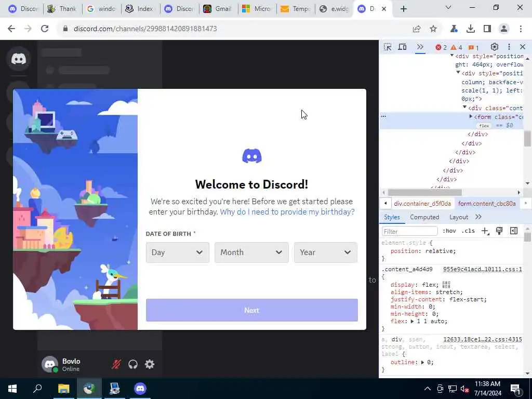The width and height of the screenshot is (532, 399).
Task: Open 955e9c41acd…10111.css:1 source link
Action: [483, 270]
